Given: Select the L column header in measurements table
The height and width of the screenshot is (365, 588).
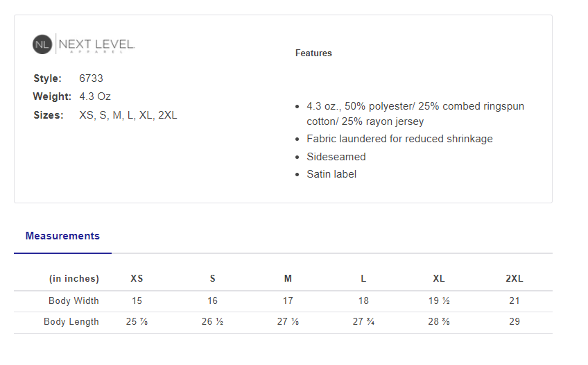Looking at the screenshot, I should click(363, 279).
